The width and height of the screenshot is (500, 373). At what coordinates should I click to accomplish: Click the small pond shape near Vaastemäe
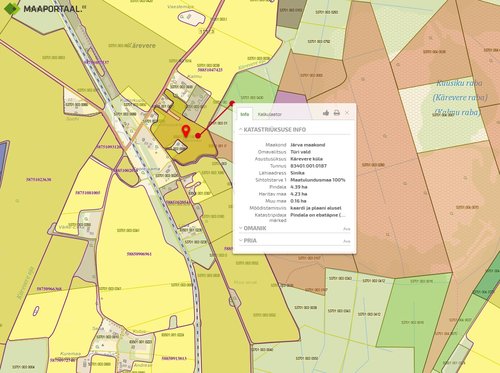190,18
